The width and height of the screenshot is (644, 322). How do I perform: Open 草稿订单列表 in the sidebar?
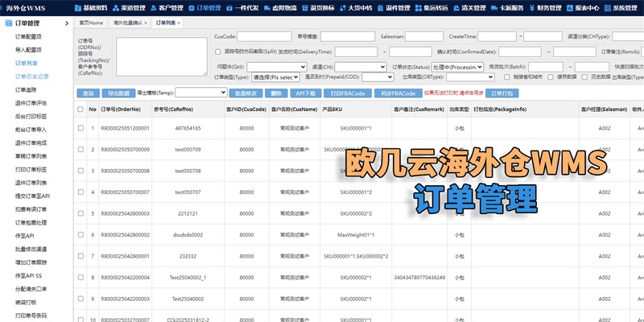[x=31, y=156]
